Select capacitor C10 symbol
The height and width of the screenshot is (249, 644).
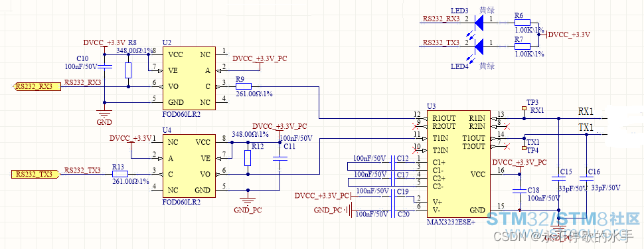tap(104, 66)
